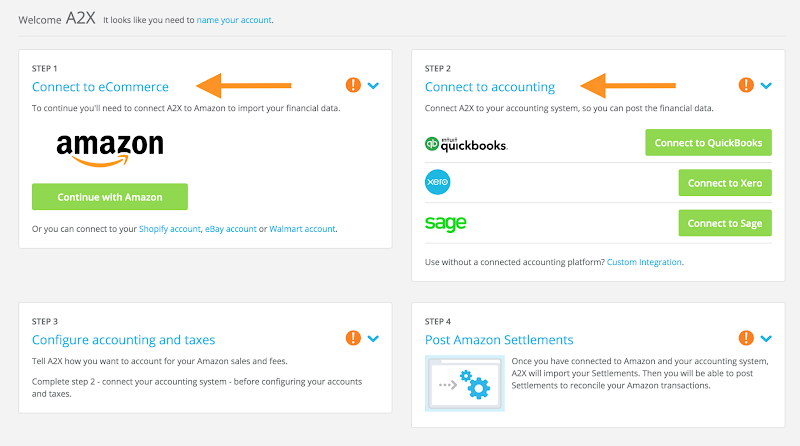The height and width of the screenshot is (446, 800).
Task: Click the settlements gear illustration in Step 4
Action: click(x=465, y=383)
